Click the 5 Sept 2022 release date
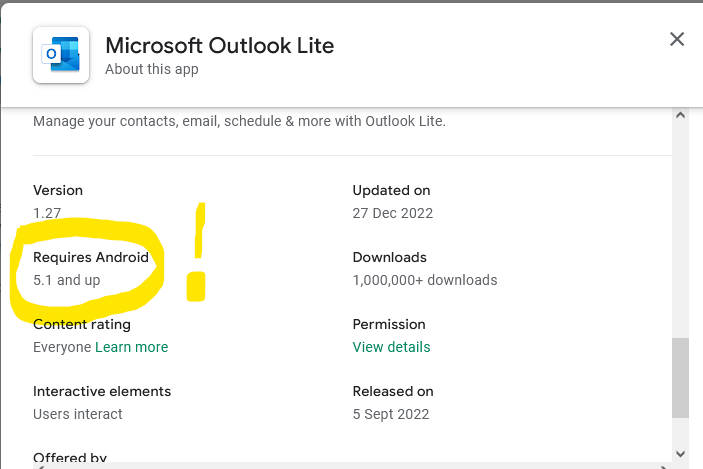Image resolution: width=703 pixels, height=469 pixels. [391, 414]
